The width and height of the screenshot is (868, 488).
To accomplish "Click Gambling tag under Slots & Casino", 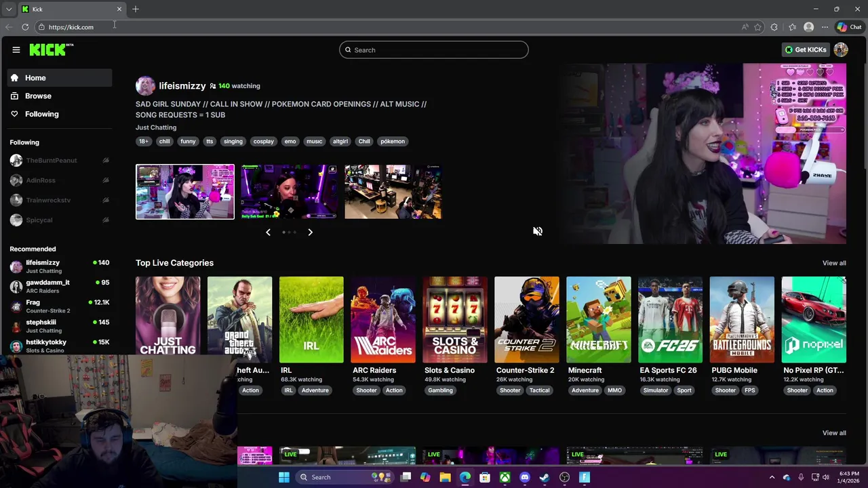I will (x=440, y=390).
